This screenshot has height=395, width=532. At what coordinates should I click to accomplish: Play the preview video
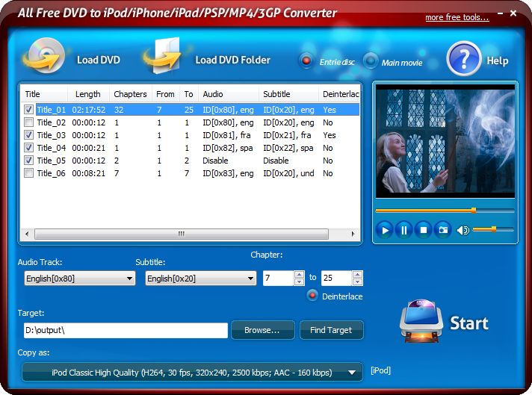pyautogui.click(x=384, y=230)
